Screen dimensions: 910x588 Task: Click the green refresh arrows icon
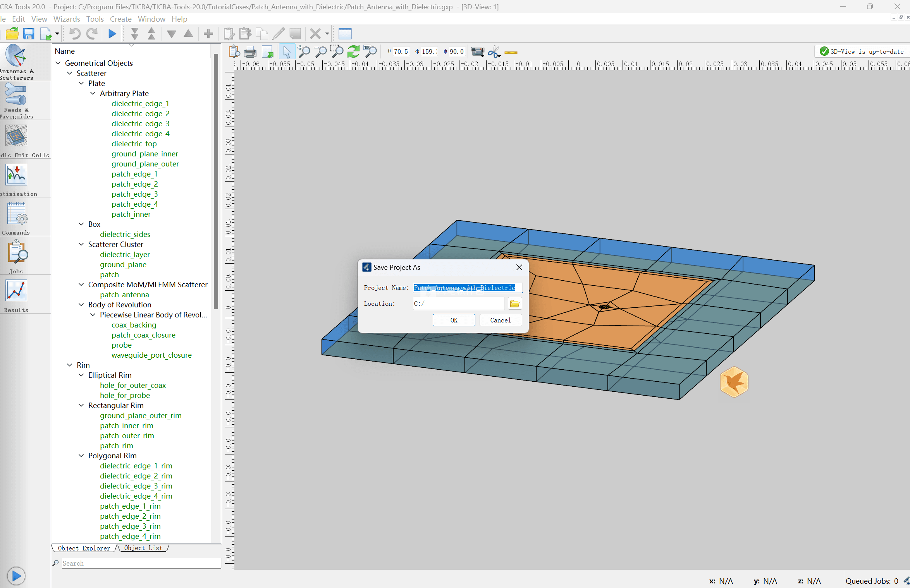tap(353, 51)
